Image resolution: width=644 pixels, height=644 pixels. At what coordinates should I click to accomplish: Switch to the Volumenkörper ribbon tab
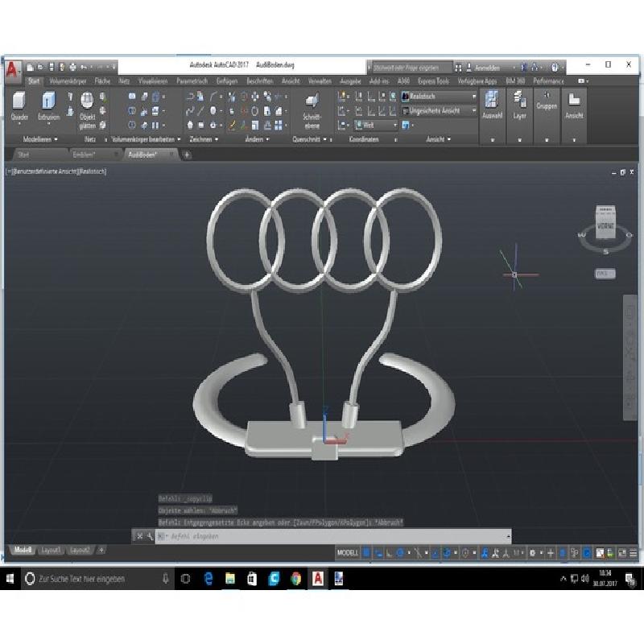pos(68,81)
